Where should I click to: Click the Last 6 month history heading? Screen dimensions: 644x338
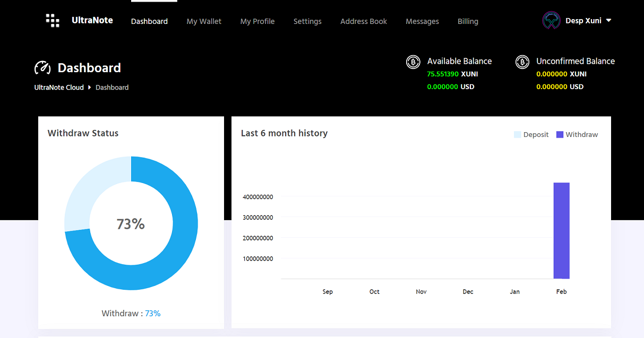pyautogui.click(x=284, y=133)
